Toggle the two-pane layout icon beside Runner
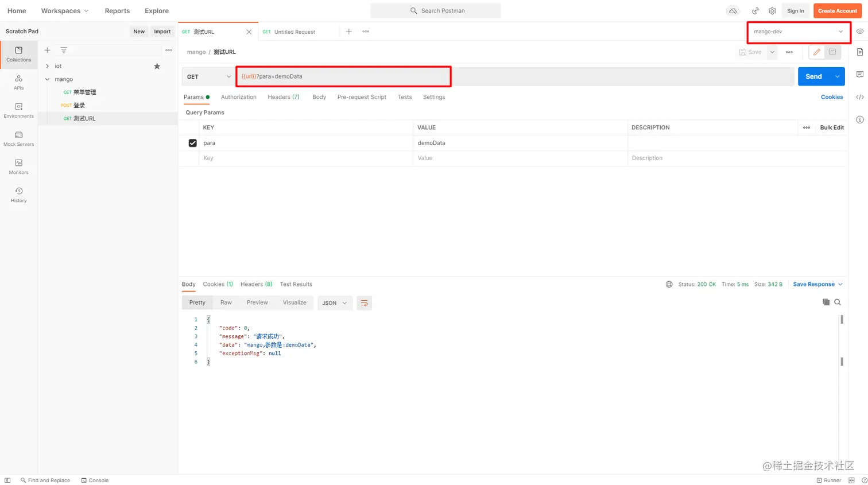868x485 pixels. [852, 480]
